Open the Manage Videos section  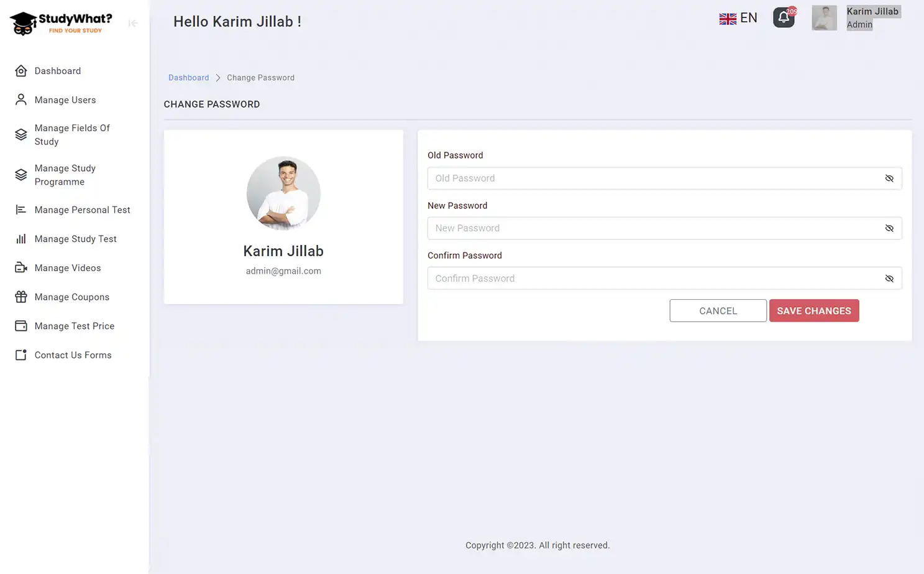21,267
